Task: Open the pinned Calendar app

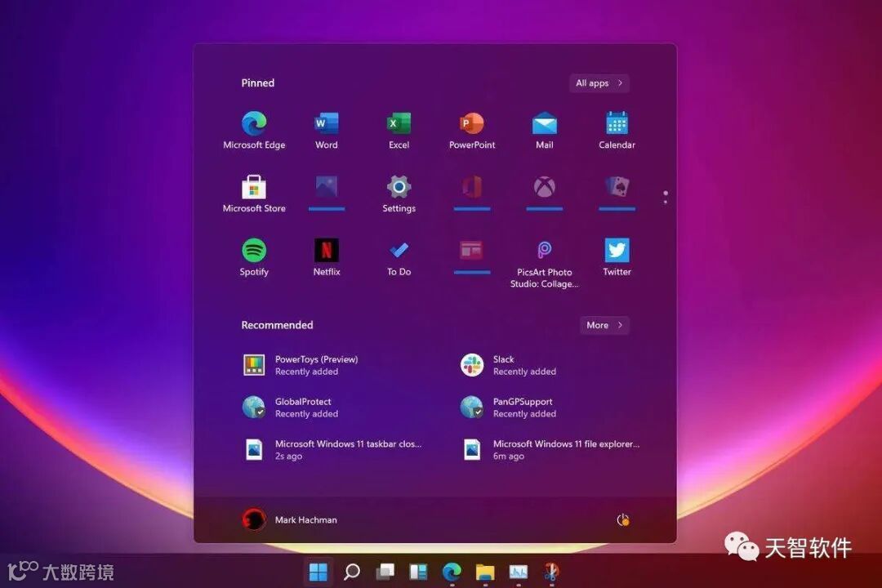Action: coord(617,131)
